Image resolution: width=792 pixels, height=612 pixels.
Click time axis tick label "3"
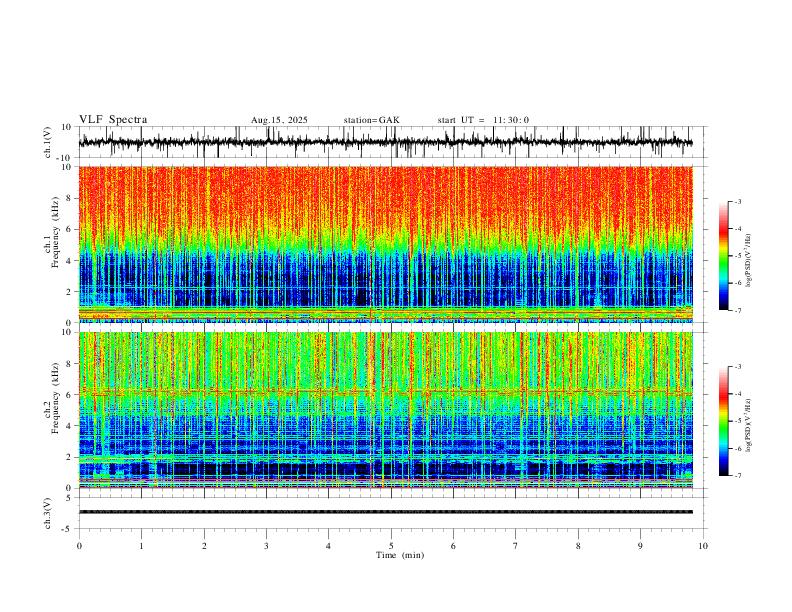coord(266,546)
